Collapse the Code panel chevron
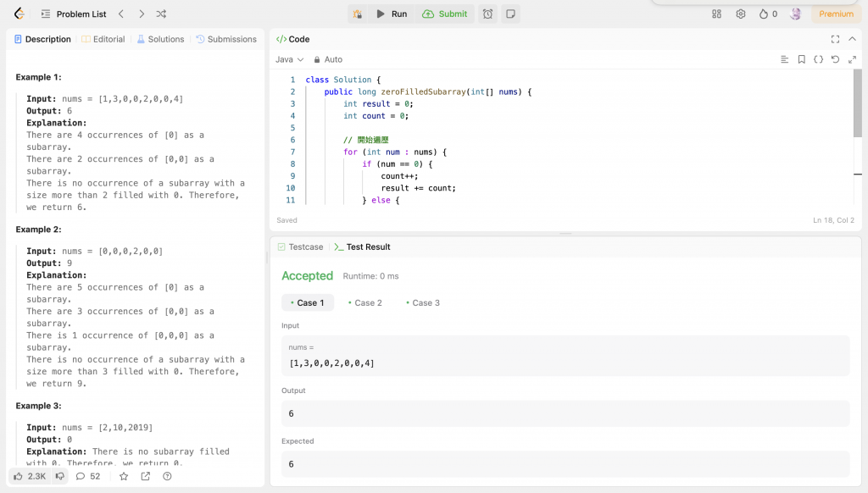 853,39
